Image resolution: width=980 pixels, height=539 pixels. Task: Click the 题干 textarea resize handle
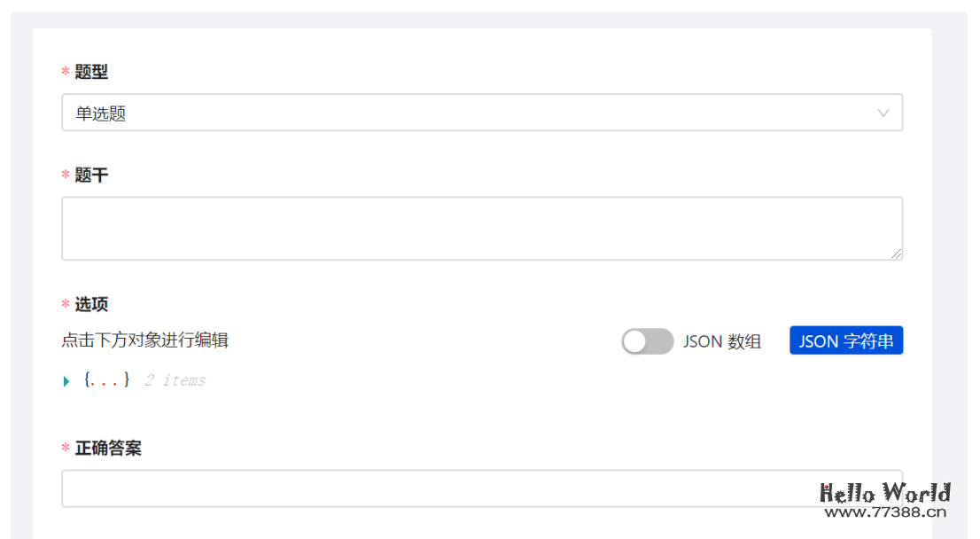[x=896, y=254]
